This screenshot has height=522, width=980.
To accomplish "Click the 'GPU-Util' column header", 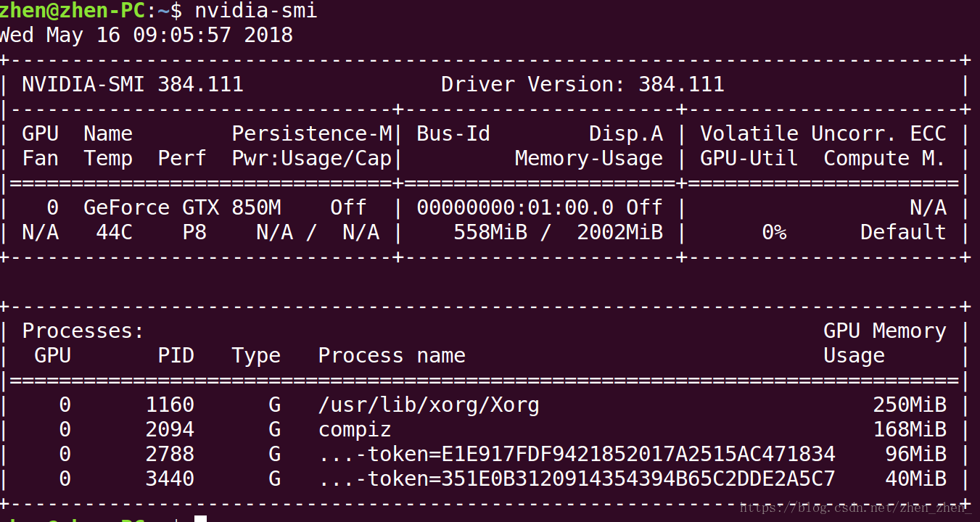I will click(749, 158).
